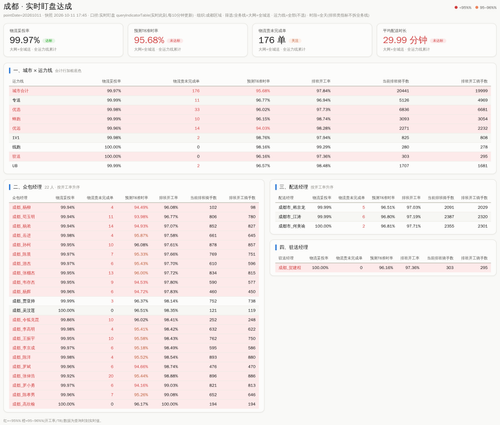Viewport: 500px width, 425px height.
Task: Click the 20441 cell in 城市合计 row
Action: [x=403, y=91]
